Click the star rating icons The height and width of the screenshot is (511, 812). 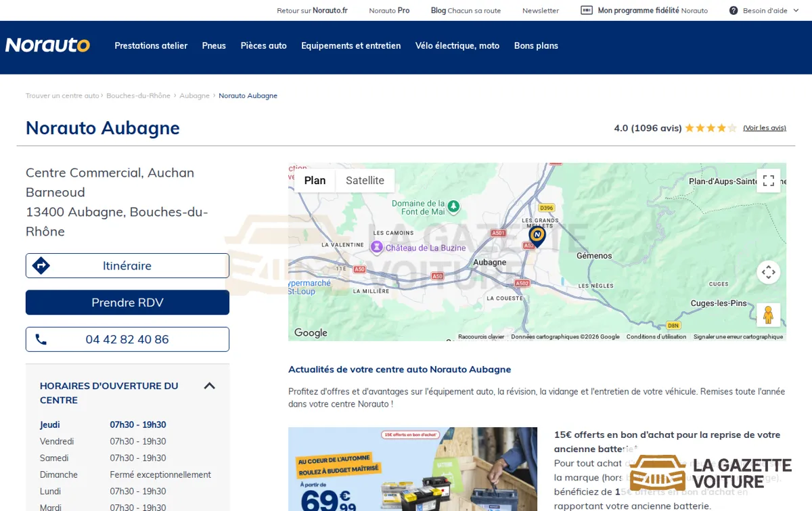point(710,128)
